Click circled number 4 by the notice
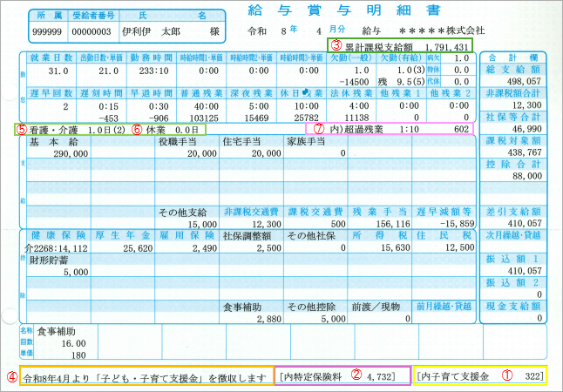The image size is (563, 392). tap(10, 377)
